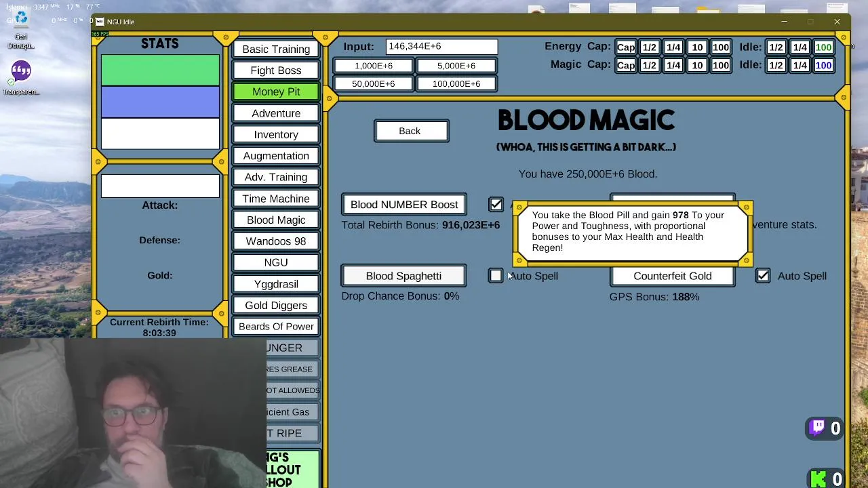868x488 pixels.
Task: Set input to 5,000E+6
Action: [456, 66]
